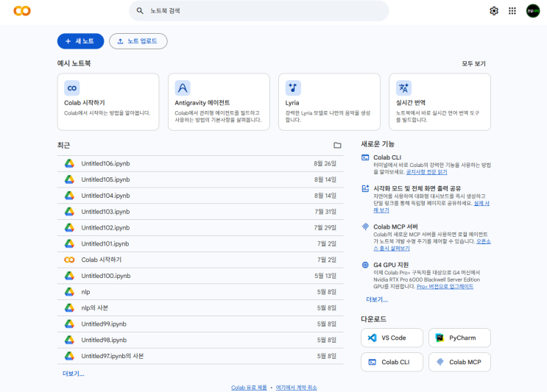The image size is (547, 392).
Task: Click the Drive icon of Untitled100.ipynb
Action: click(69, 276)
